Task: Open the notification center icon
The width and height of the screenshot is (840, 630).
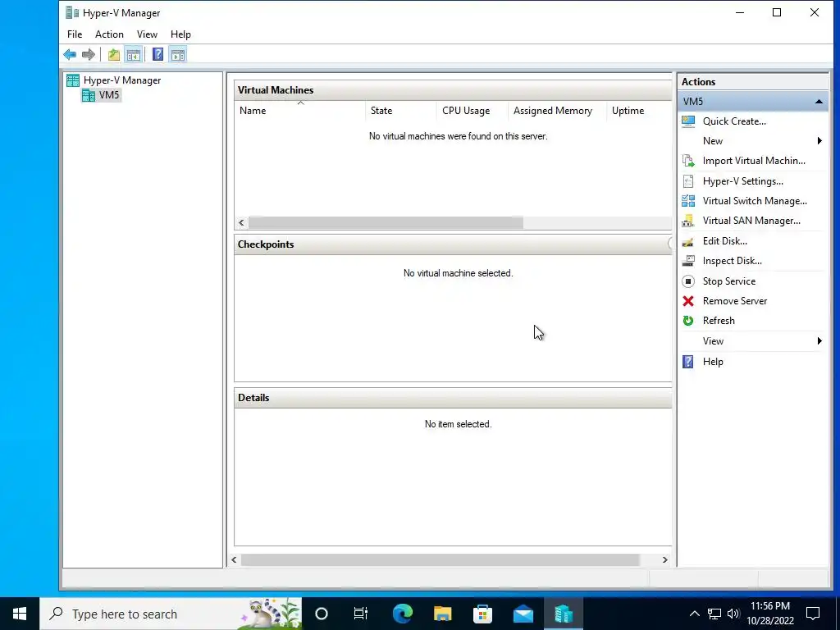Action: click(813, 614)
